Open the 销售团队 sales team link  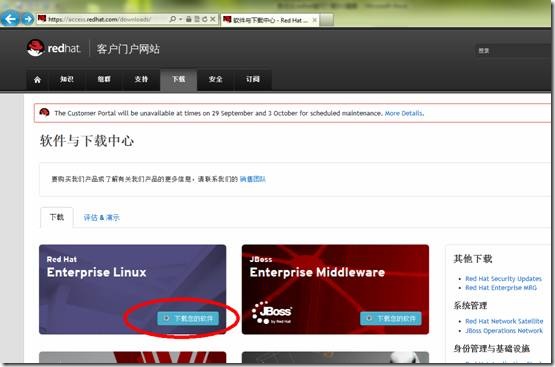[252, 179]
